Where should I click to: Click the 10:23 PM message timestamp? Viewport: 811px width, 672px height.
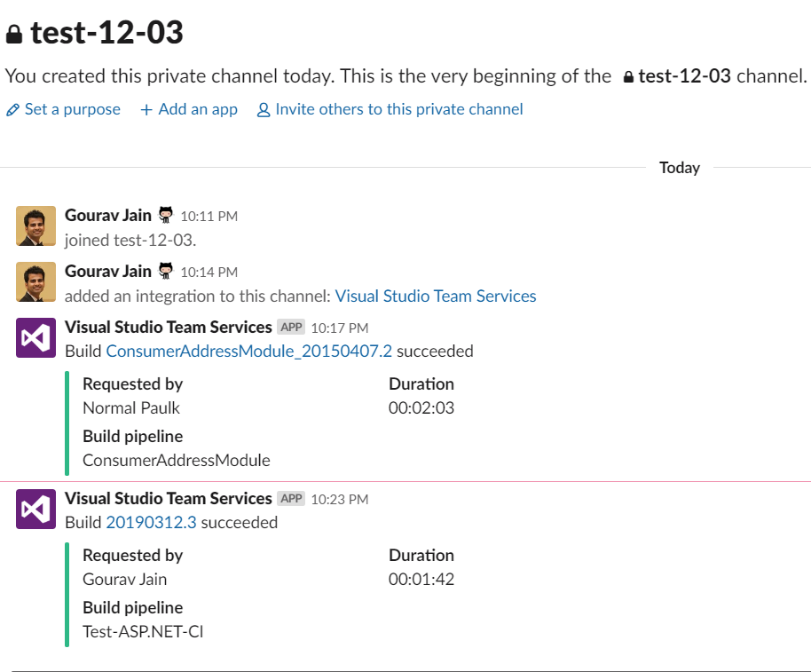[x=339, y=500]
